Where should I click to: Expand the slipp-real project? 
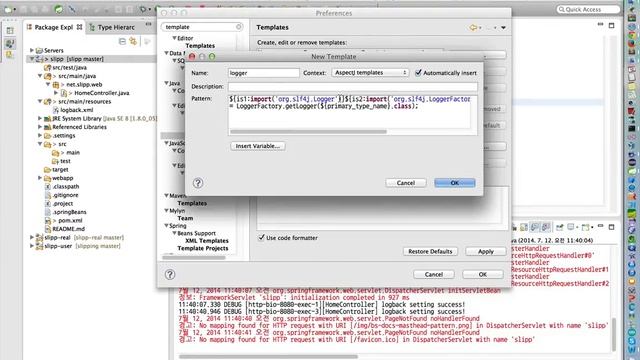pos(31,237)
